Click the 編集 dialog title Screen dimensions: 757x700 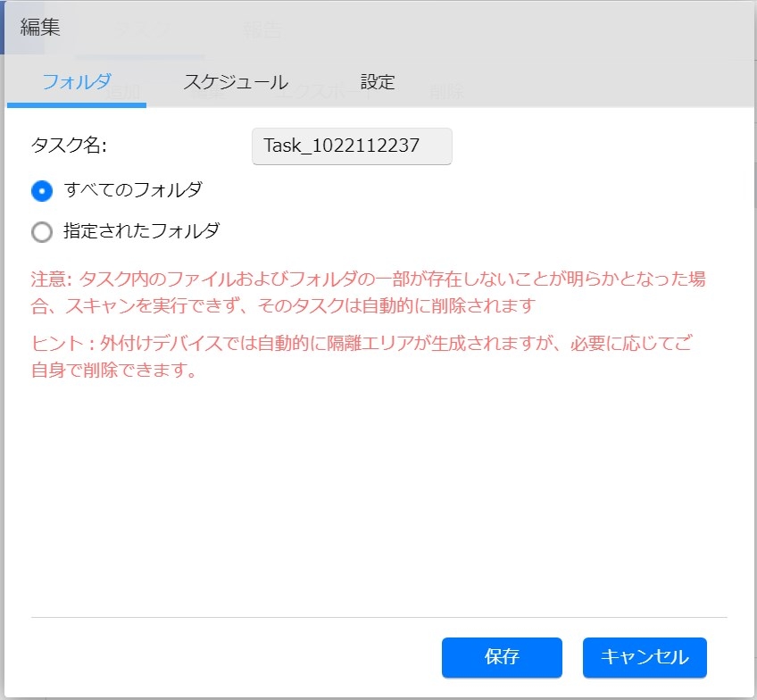tap(41, 28)
